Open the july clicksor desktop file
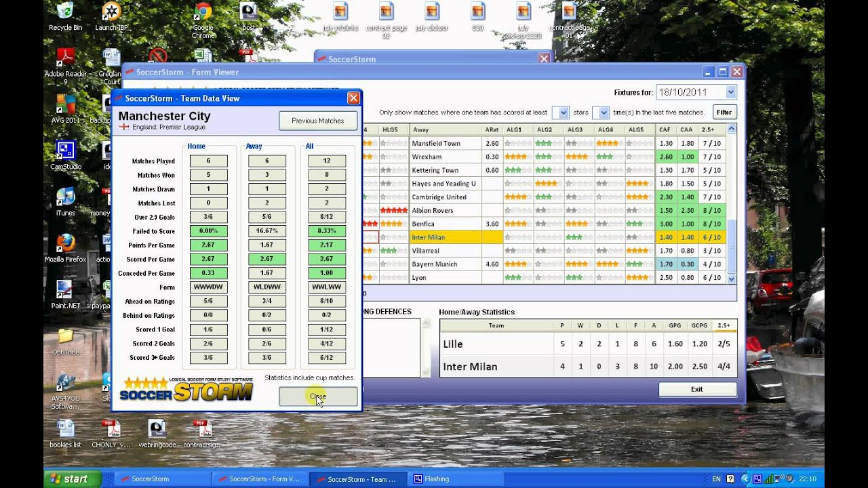This screenshot has height=488, width=868. (x=432, y=17)
